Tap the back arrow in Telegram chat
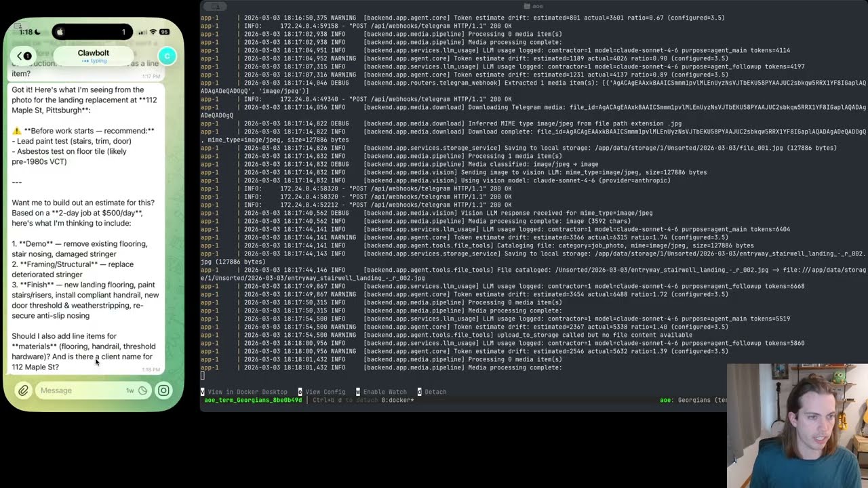The width and height of the screenshot is (868, 488). (x=20, y=56)
